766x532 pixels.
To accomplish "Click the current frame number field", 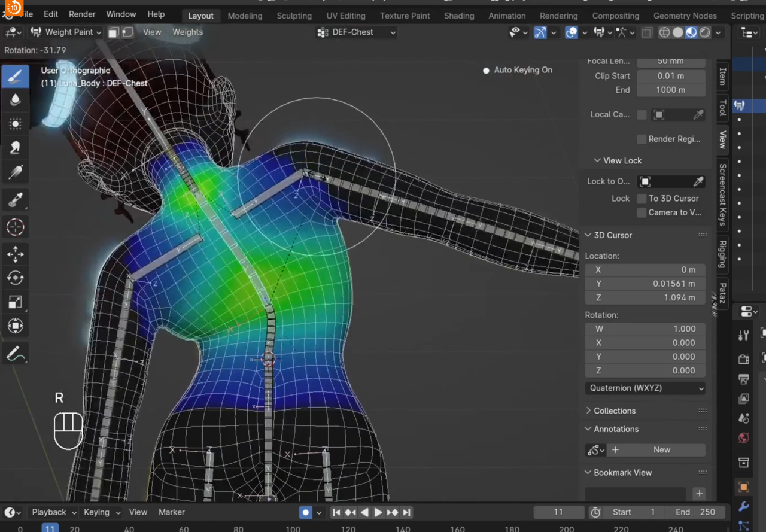I will coord(558,512).
